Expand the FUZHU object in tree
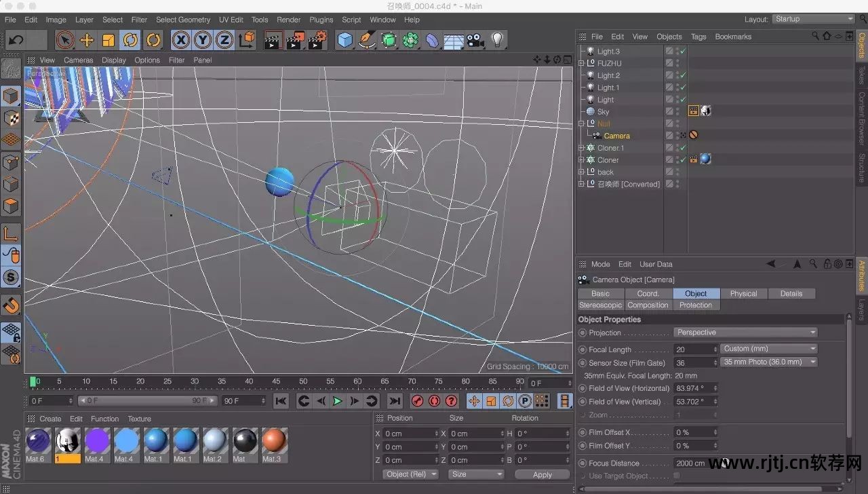The height and width of the screenshot is (494, 868). (581, 64)
